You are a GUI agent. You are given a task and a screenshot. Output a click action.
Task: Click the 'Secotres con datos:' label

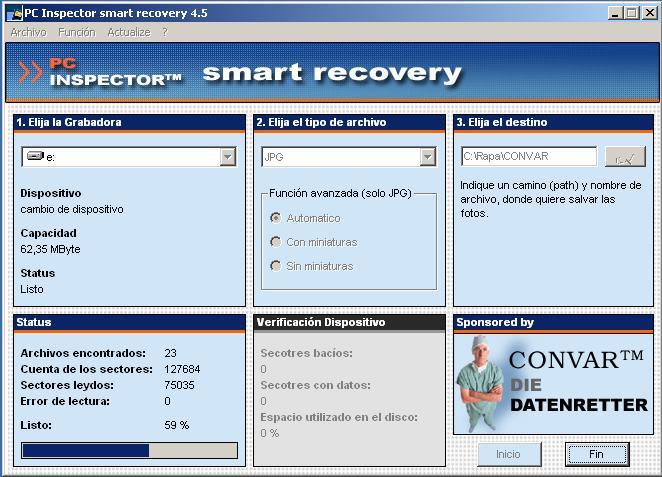point(315,385)
